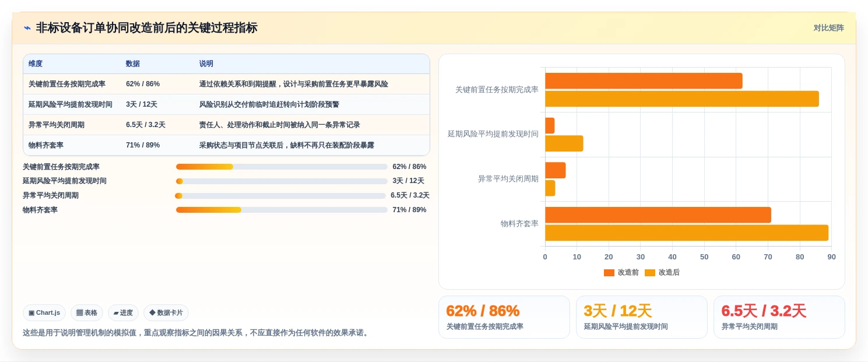Click table cell 关键前置任务按期完成率
868x362 pixels.
67,84
